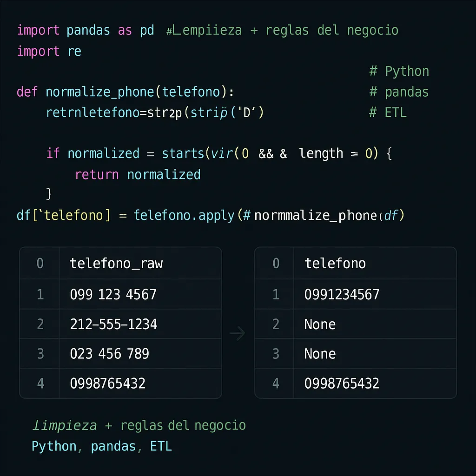Select the 212-555-1234 cell
Viewport: 476px width, 476px height.
coord(113,324)
